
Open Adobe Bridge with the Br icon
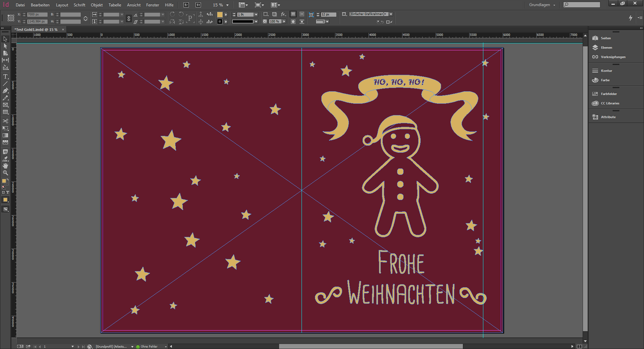(186, 5)
